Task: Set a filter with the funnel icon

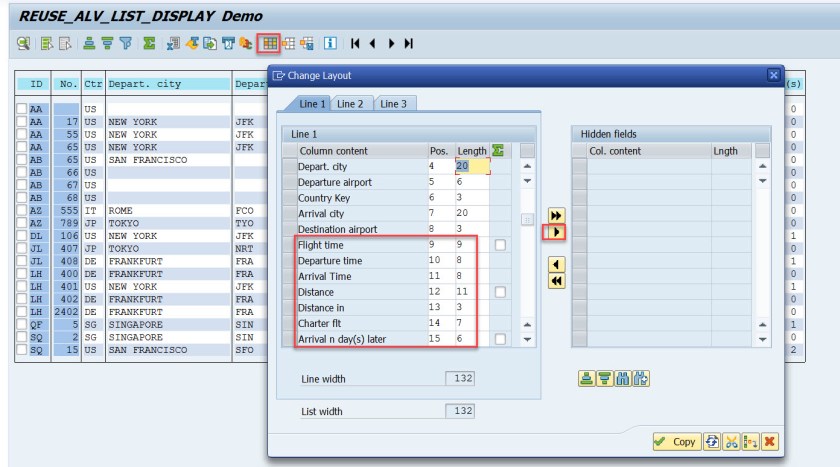Action: click(125, 43)
